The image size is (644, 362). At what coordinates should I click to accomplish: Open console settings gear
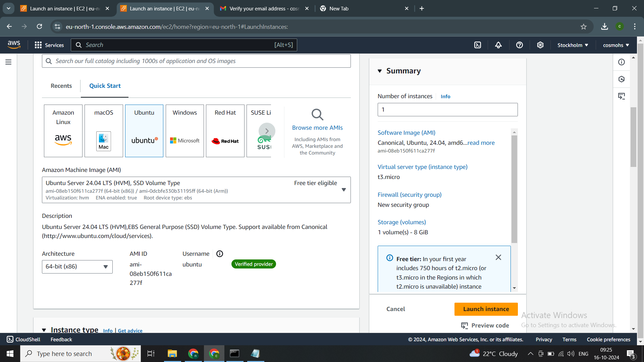(540, 45)
